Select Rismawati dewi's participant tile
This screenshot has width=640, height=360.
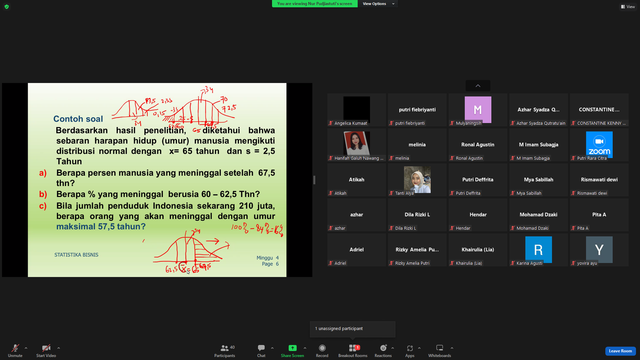pyautogui.click(x=599, y=180)
